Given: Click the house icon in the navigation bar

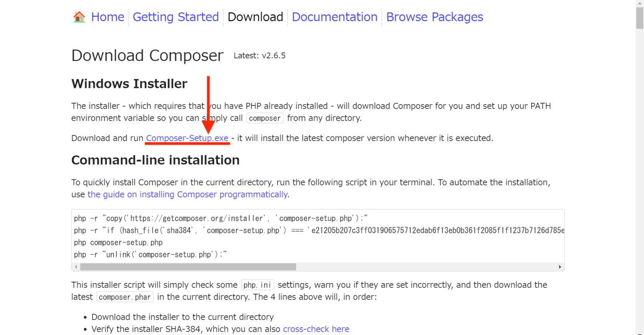Looking at the screenshot, I should pyautogui.click(x=78, y=17).
